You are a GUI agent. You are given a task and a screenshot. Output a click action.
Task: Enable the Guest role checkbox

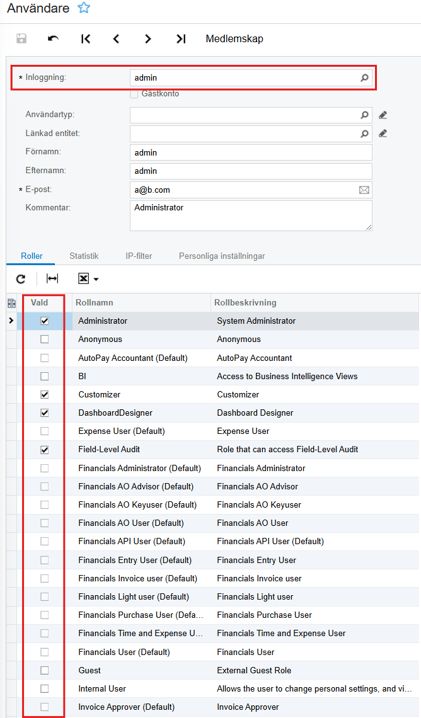point(44,670)
